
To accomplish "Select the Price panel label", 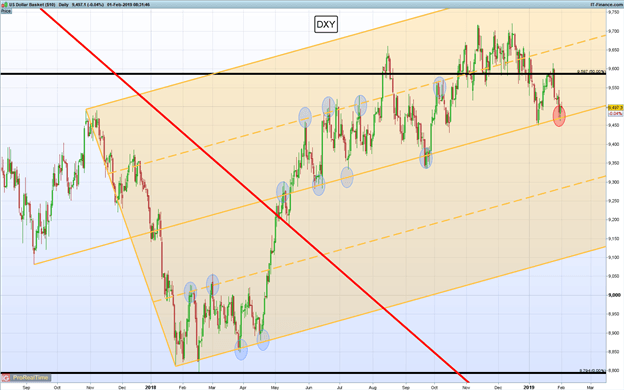I will 6,12.
